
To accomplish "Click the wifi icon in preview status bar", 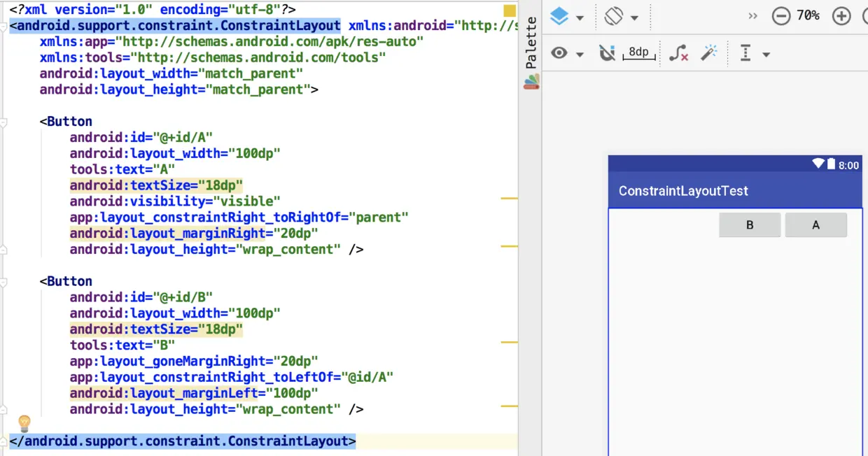I will [818, 164].
